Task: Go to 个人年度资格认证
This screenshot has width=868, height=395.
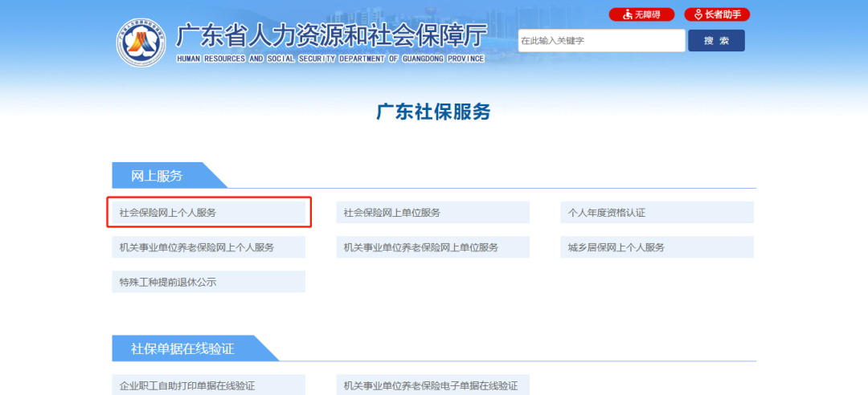Action: (x=657, y=213)
